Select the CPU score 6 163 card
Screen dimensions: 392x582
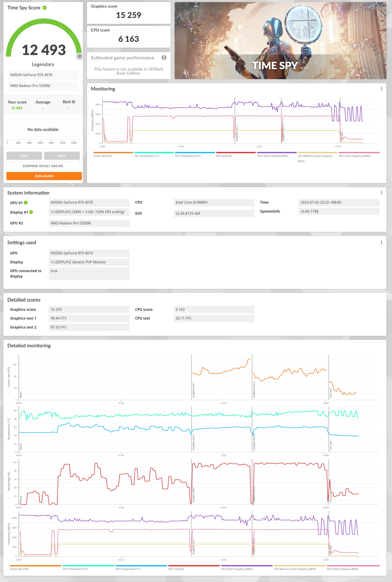click(129, 37)
